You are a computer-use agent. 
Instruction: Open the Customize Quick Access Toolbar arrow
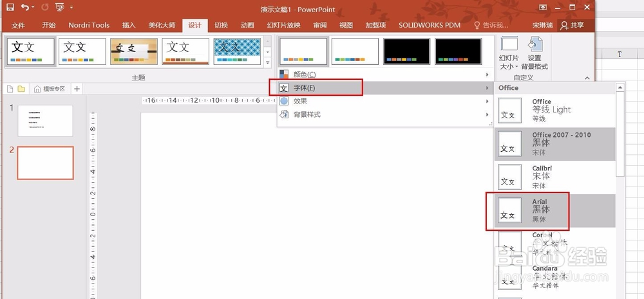point(71,7)
